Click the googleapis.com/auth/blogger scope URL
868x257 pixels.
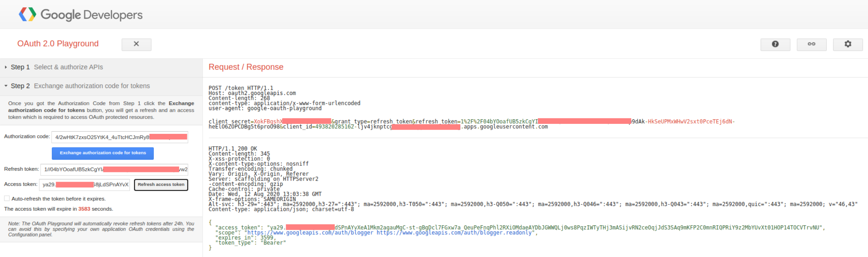coord(310,233)
